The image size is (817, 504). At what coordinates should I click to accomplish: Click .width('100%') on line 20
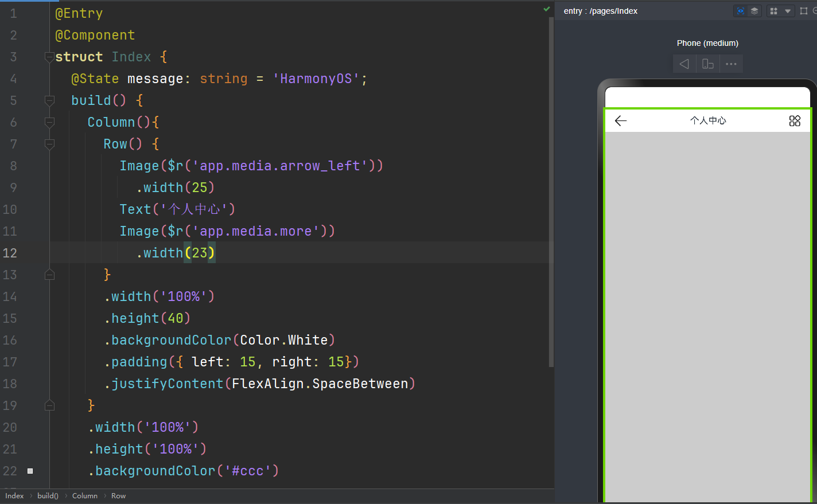[x=143, y=427]
